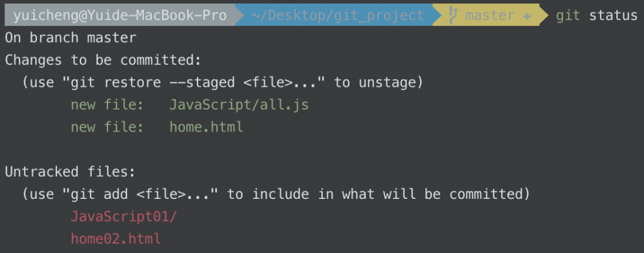Image resolution: width=644 pixels, height=253 pixels.
Task: Click the status word in command
Action: pos(613,16)
